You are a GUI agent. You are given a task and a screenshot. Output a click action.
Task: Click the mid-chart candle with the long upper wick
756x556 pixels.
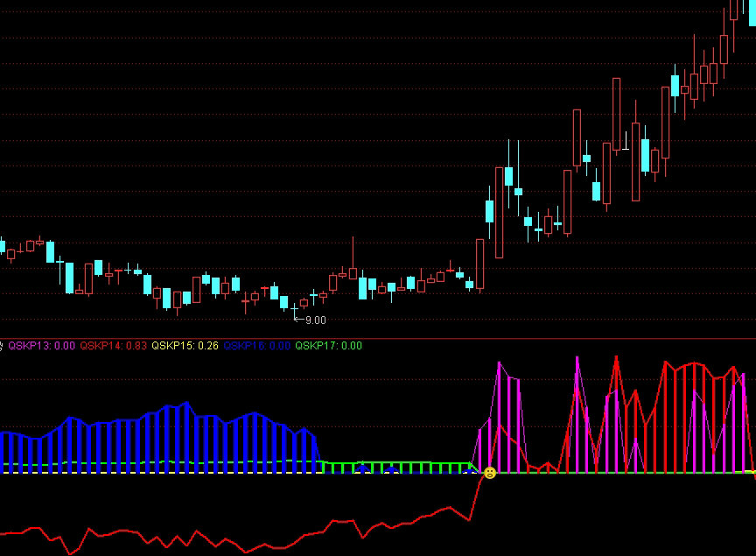click(x=353, y=271)
